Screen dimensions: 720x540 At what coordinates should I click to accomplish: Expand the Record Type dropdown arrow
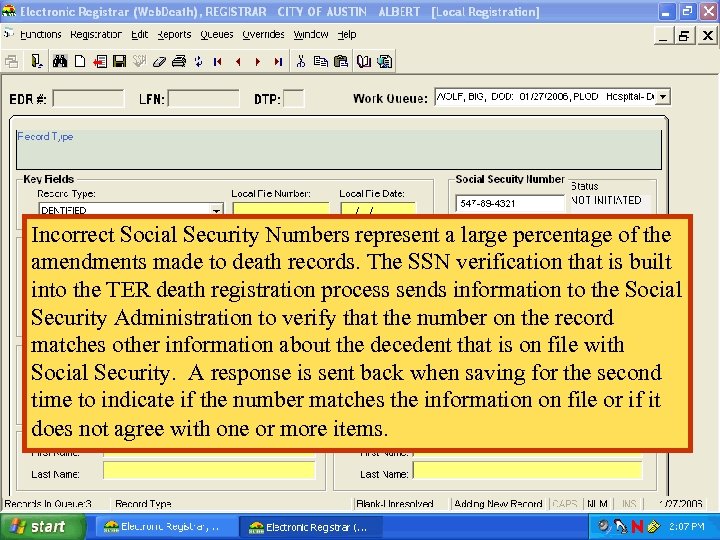(x=216, y=210)
